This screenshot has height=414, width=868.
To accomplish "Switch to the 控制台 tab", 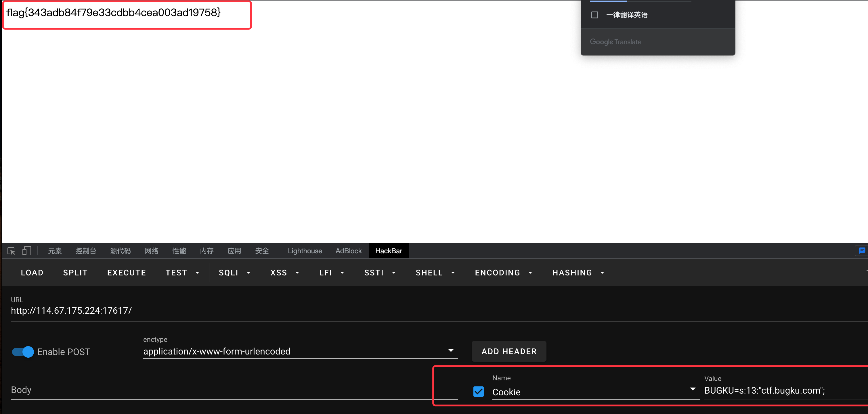I will click(x=86, y=251).
